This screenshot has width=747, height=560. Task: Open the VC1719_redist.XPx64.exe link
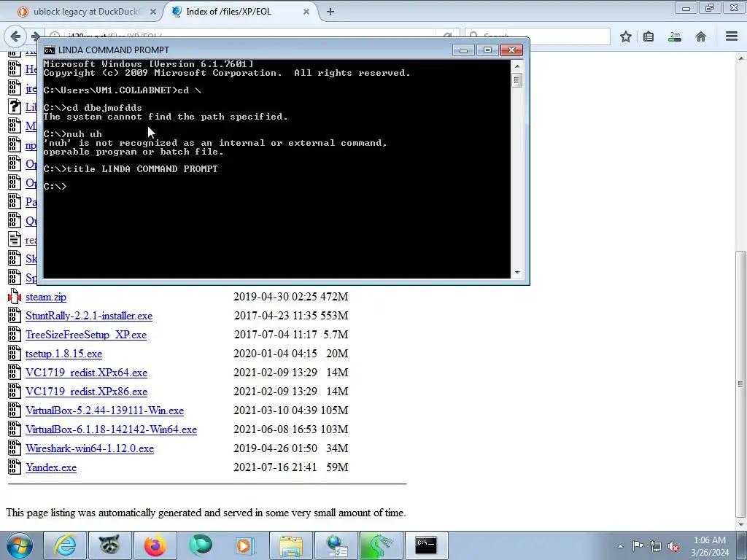[86, 373]
